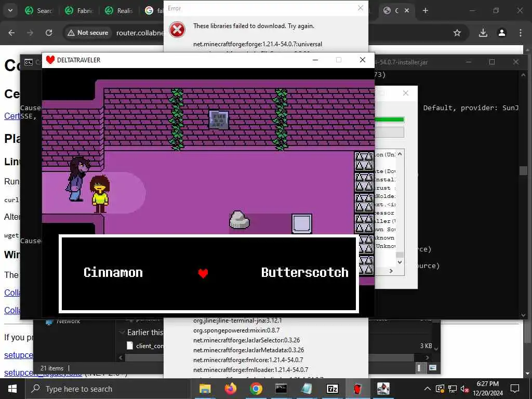Show hidden system tray icons

point(428,389)
